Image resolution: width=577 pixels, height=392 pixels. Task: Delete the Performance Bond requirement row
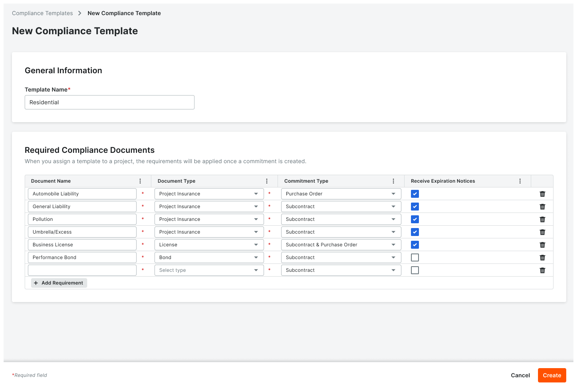click(542, 257)
